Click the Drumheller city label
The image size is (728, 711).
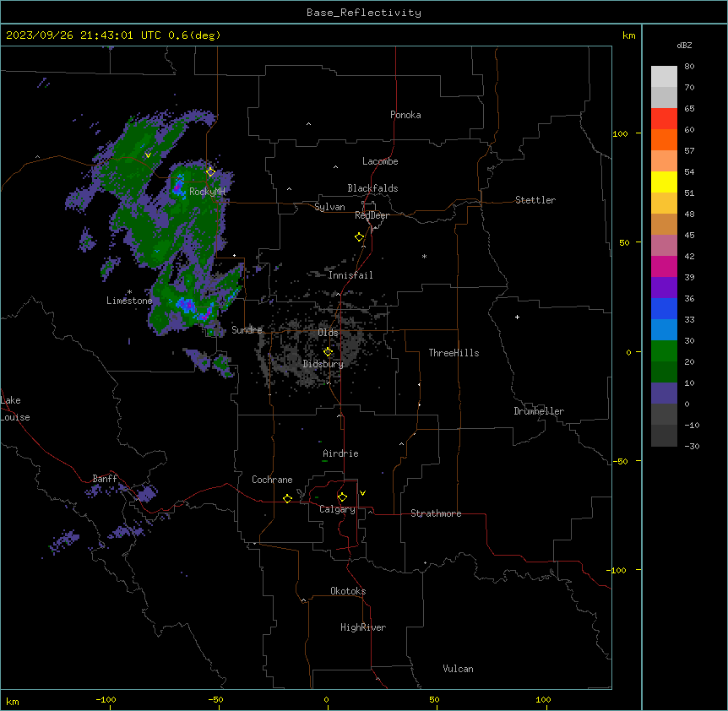pyautogui.click(x=539, y=411)
